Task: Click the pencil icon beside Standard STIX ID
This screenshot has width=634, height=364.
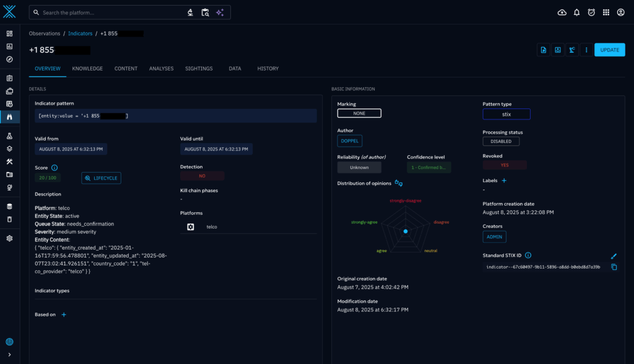Action: click(614, 256)
